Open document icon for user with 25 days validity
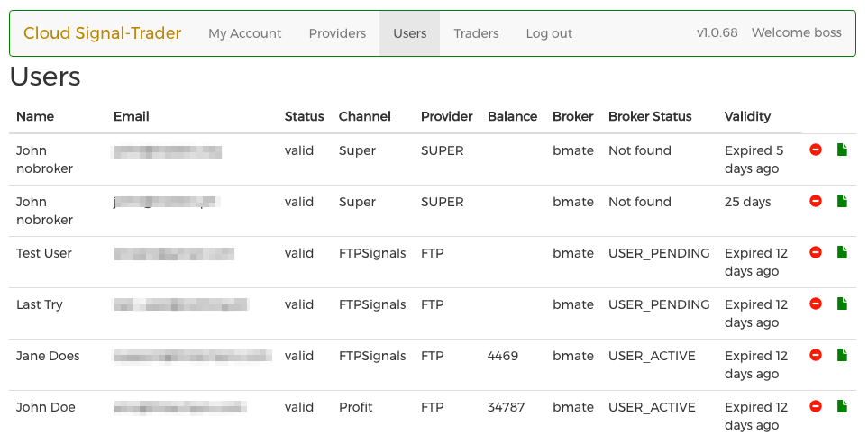This screenshot has height=444, width=868. pyautogui.click(x=842, y=202)
